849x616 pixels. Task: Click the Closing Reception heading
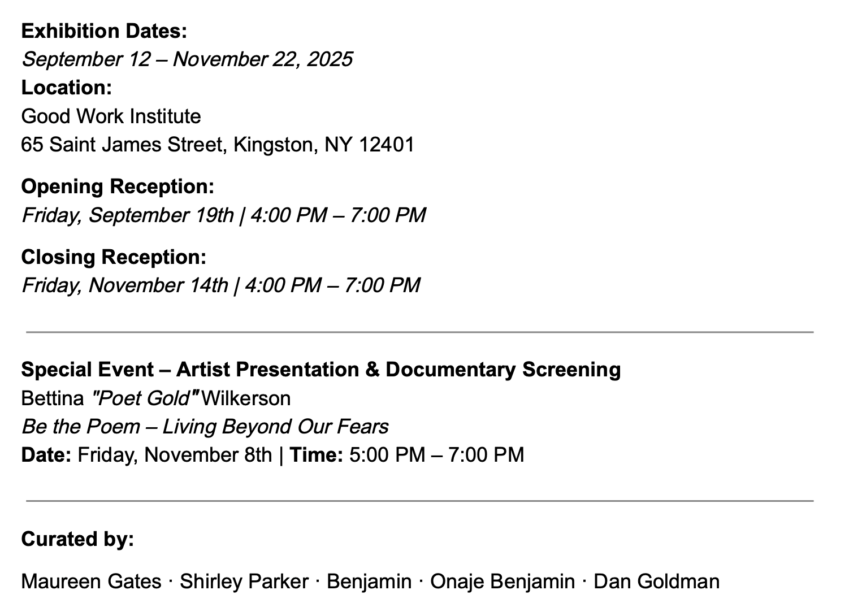pyautogui.click(x=114, y=257)
